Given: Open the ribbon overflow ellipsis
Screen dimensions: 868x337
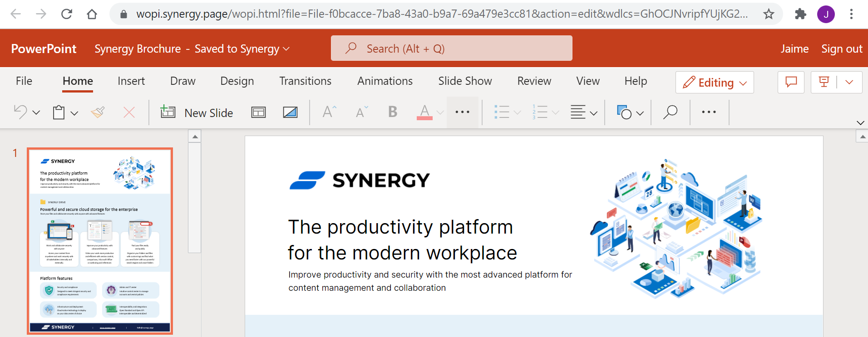Looking at the screenshot, I should [x=709, y=112].
